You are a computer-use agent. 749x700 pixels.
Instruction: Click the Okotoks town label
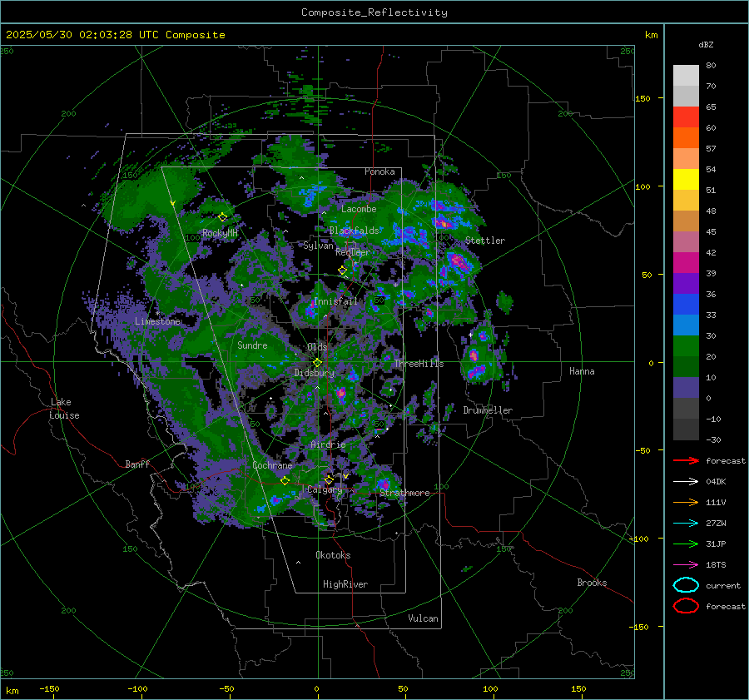click(333, 555)
